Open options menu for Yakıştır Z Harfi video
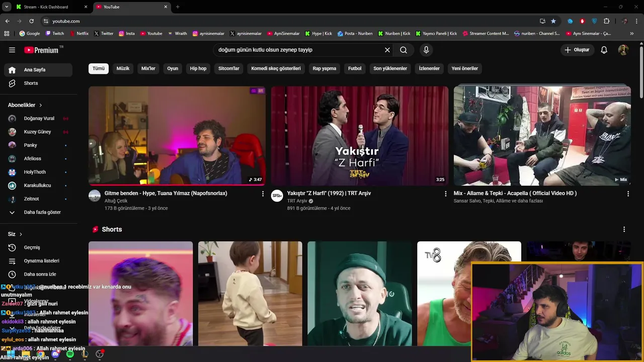Viewport: 644px width, 362px height. point(445,194)
